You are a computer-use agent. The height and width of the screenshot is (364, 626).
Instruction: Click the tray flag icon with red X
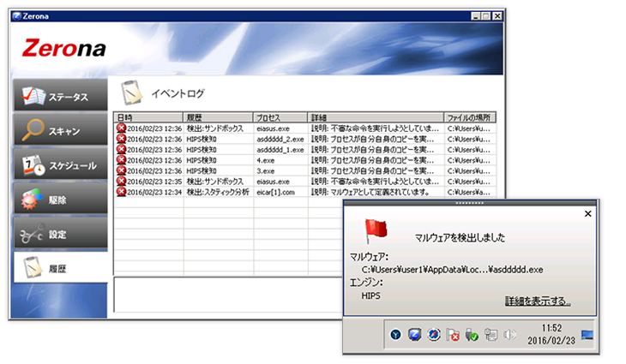point(453,335)
